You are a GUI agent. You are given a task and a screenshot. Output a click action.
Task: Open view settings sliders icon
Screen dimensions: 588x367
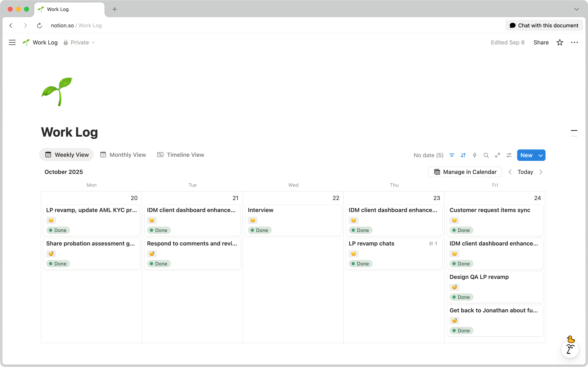(x=509, y=155)
